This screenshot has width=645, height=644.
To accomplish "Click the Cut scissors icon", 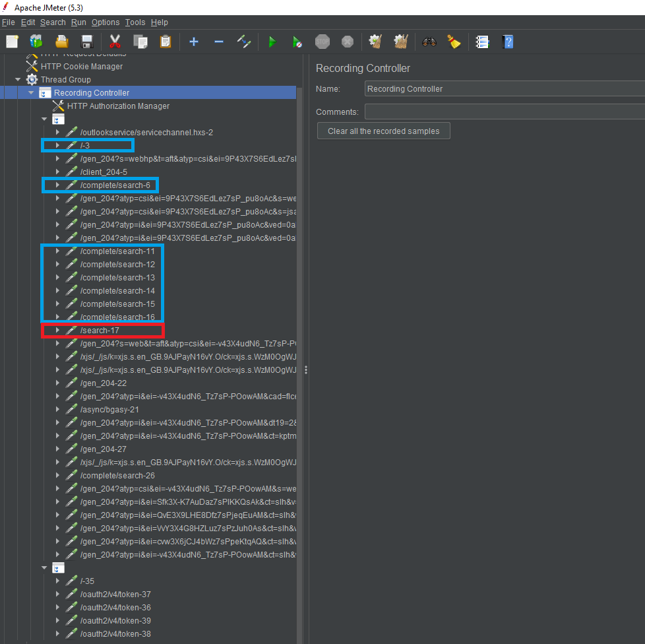I will point(115,42).
